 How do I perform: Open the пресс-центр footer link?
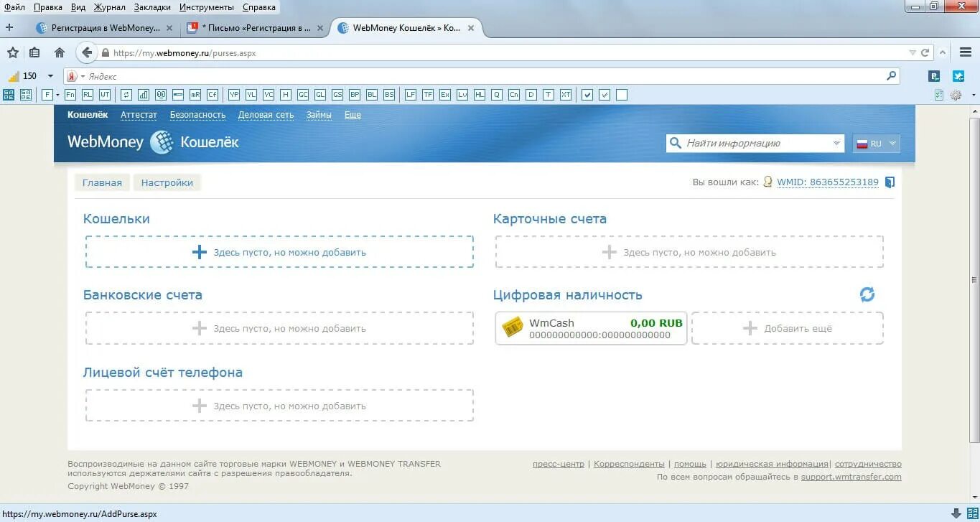coord(559,464)
